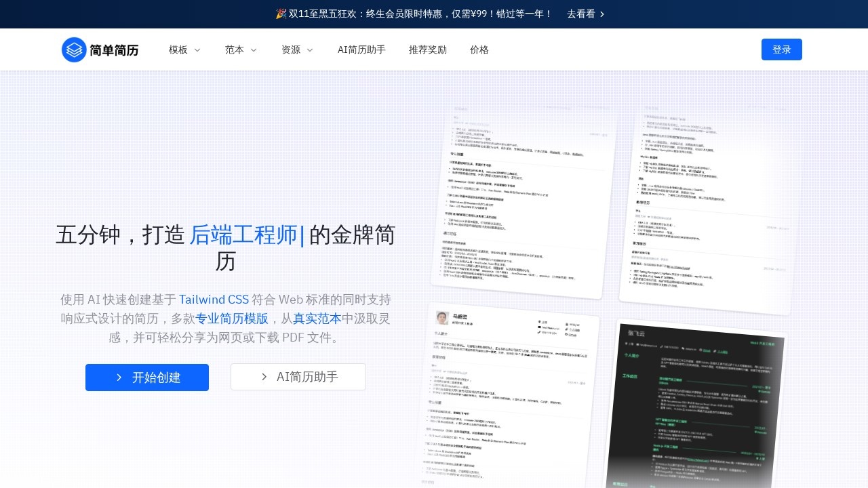The image size is (868, 488).
Task: Expand the 资源 dropdown menu
Action: (297, 49)
